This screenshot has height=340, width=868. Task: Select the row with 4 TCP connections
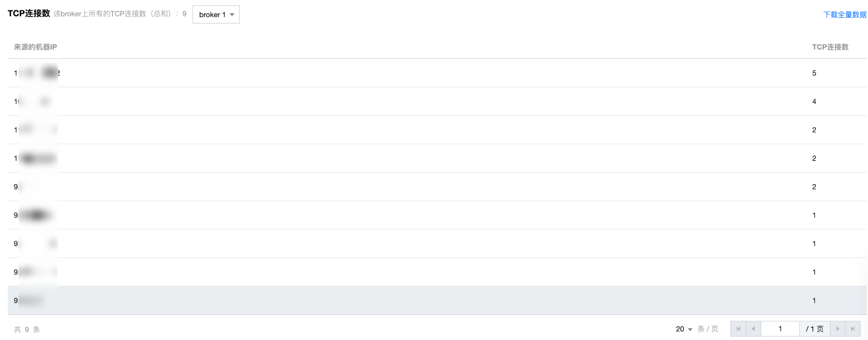click(x=428, y=101)
